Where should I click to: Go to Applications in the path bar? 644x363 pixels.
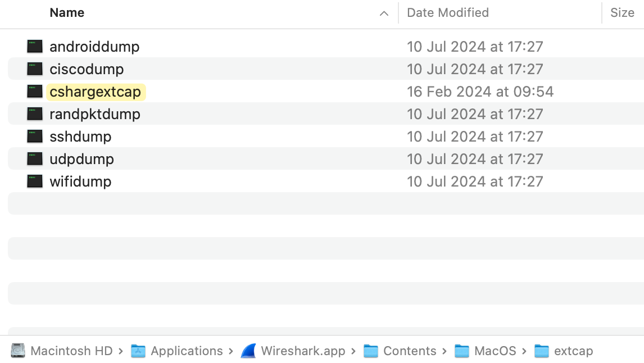pos(187,351)
